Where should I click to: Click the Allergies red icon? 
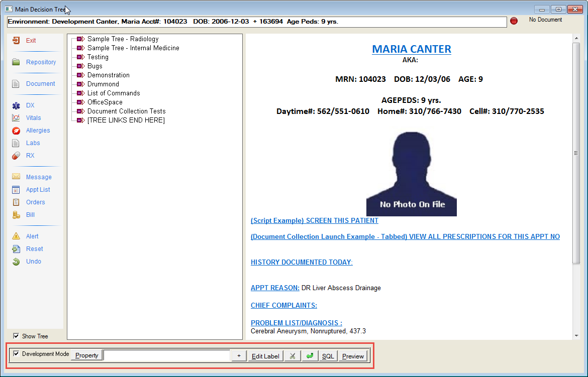16,131
